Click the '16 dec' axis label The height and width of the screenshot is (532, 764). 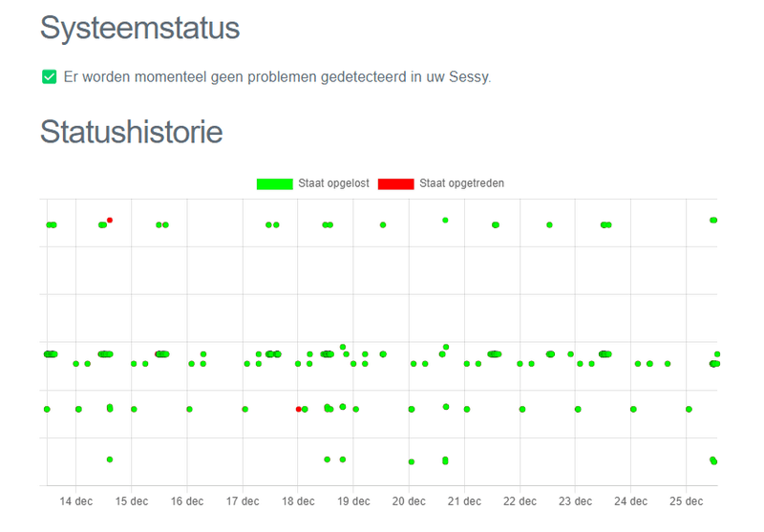coord(187,501)
